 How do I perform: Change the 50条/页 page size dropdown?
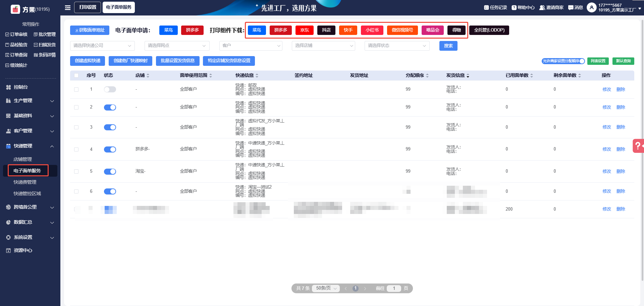326,288
